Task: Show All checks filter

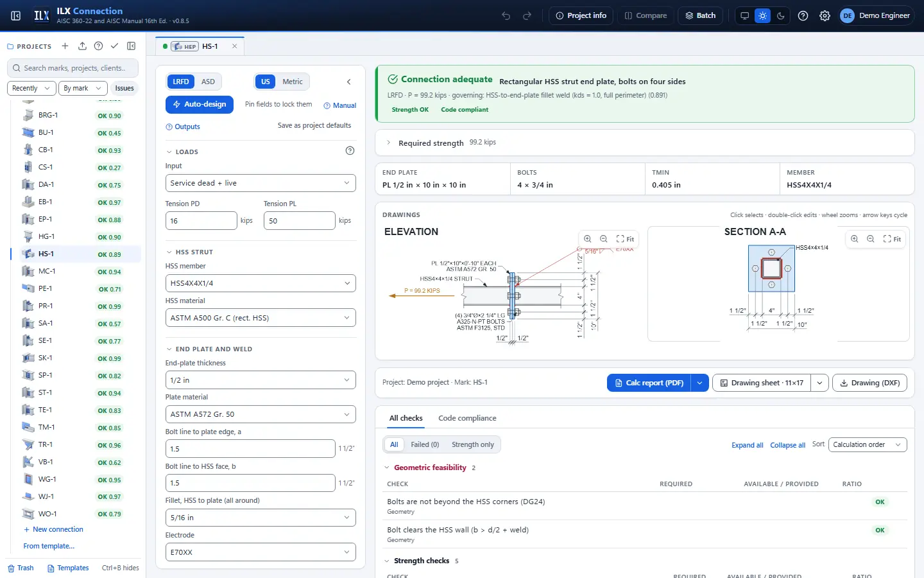Action: (x=394, y=444)
